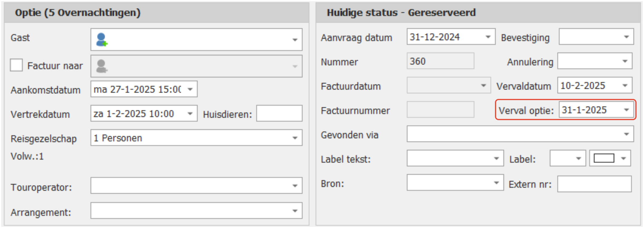644x228 pixels.
Task: Open the Bron dropdown
Action: [496, 183]
